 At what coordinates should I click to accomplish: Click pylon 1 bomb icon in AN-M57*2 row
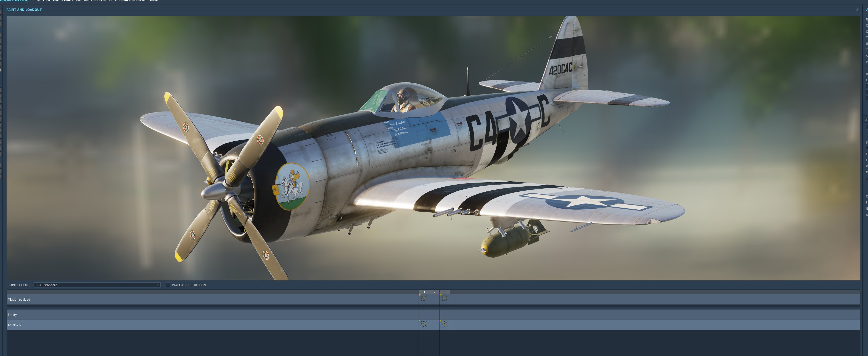coord(444,324)
